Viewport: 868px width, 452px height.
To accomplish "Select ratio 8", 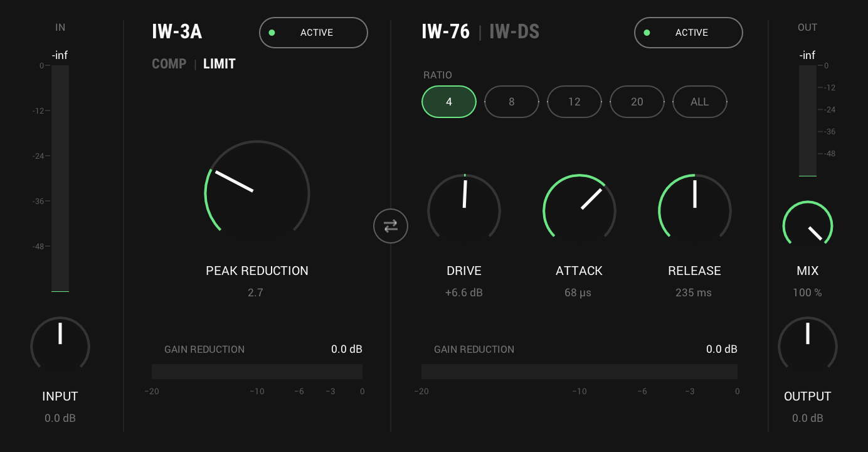I will tap(512, 102).
